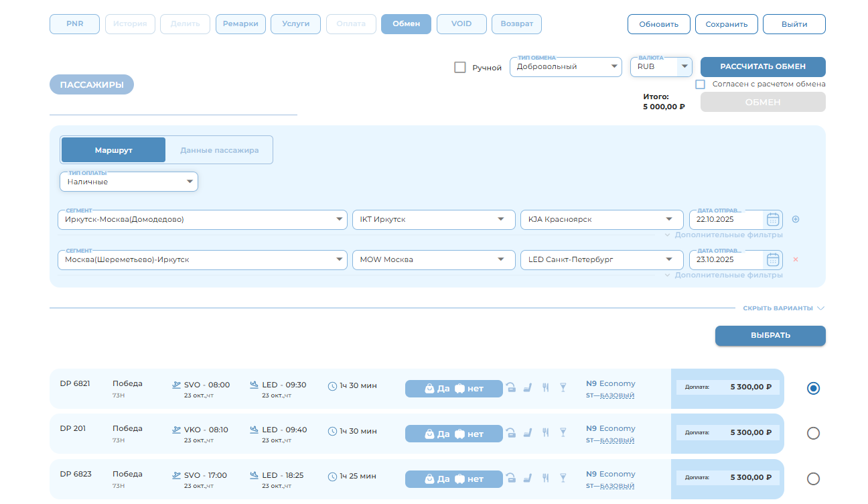
Task: Click the drink glass icon on flight DP 201
Action: point(563,433)
